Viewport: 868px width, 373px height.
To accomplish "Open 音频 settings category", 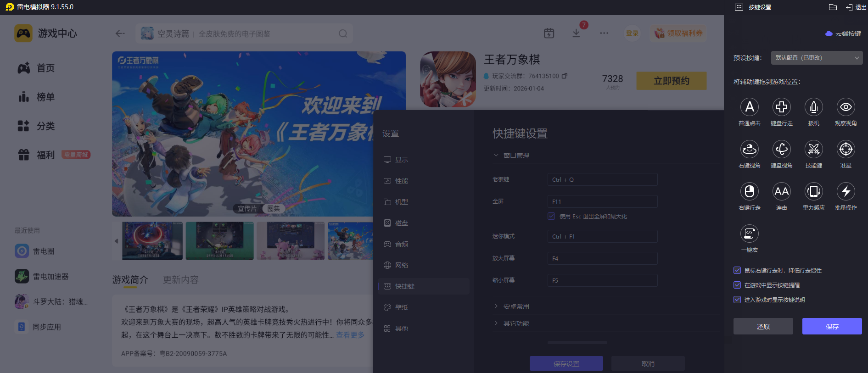I will (x=423, y=244).
